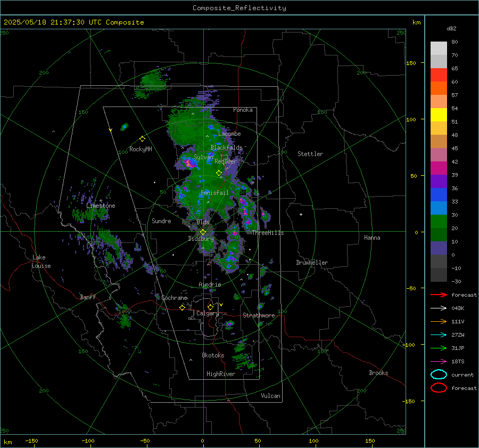
Task: Click the -30 dBZ legend value
Action: pyautogui.click(x=456, y=281)
